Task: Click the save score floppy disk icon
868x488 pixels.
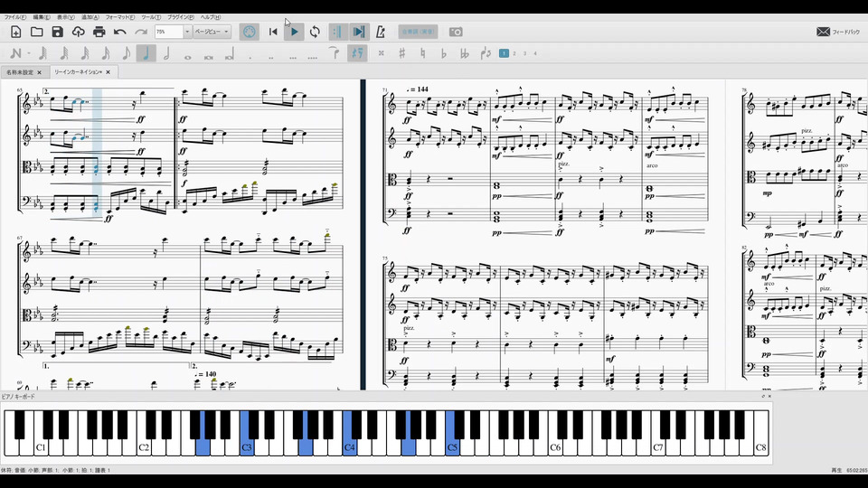Action: [x=57, y=32]
